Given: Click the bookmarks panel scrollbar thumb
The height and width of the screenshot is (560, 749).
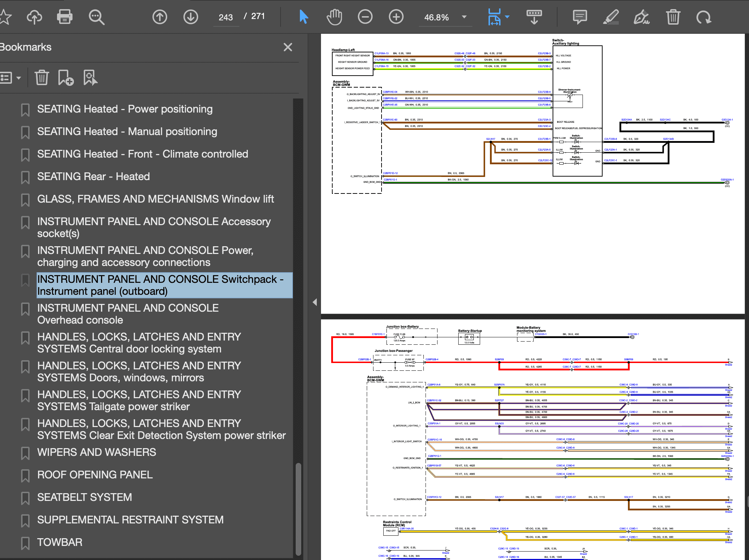Looking at the screenshot, I should pyautogui.click(x=298, y=509).
